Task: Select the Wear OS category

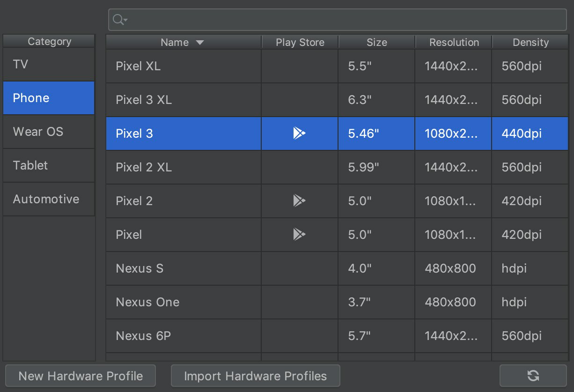Action: coord(49,132)
